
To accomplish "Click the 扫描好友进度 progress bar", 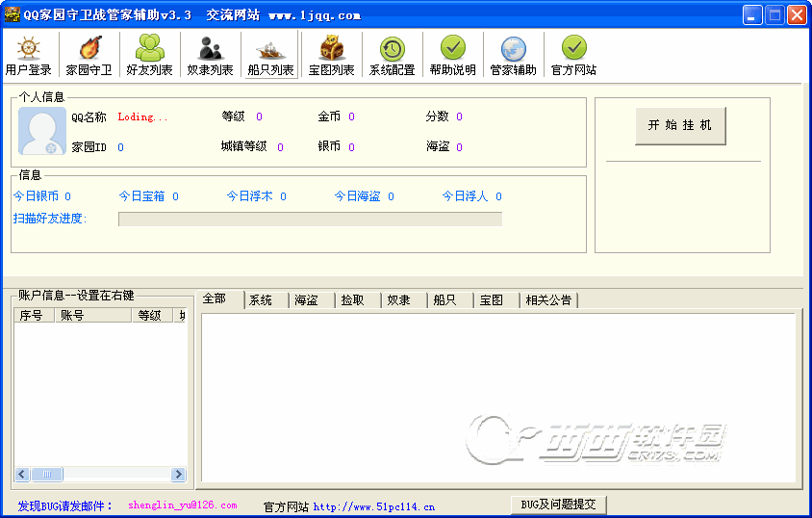I will pyautogui.click(x=310, y=220).
